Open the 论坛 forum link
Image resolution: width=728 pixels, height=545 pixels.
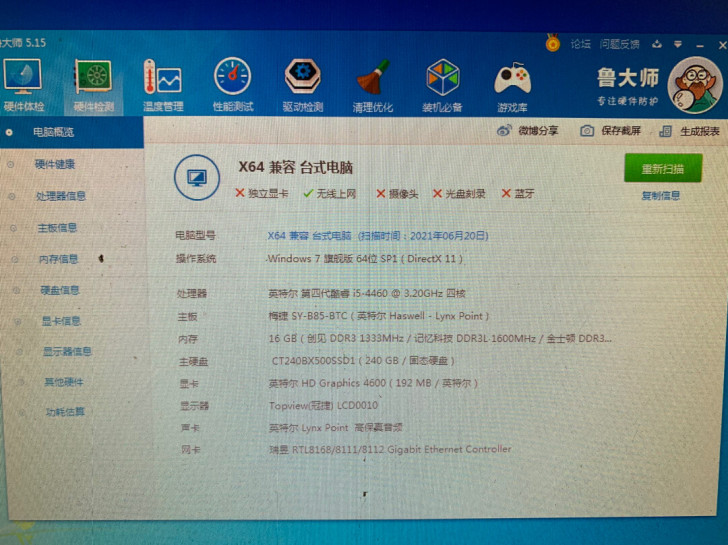[580, 44]
